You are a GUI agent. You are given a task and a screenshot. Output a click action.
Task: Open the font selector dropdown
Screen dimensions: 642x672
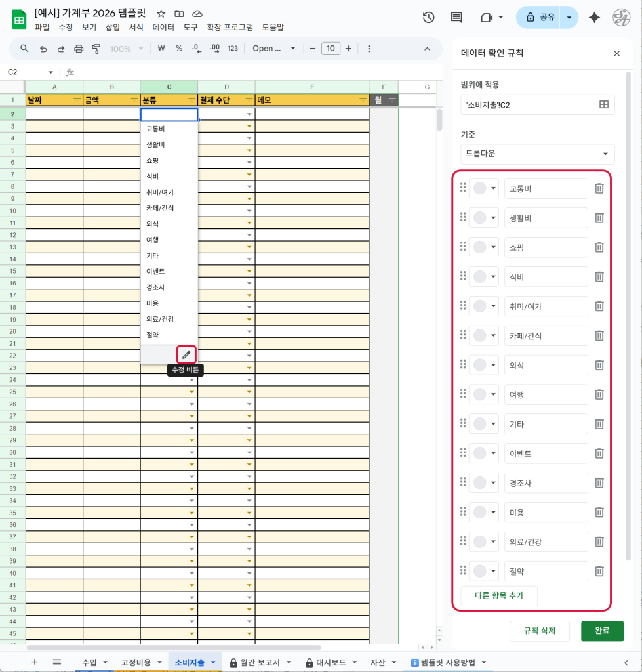click(274, 49)
